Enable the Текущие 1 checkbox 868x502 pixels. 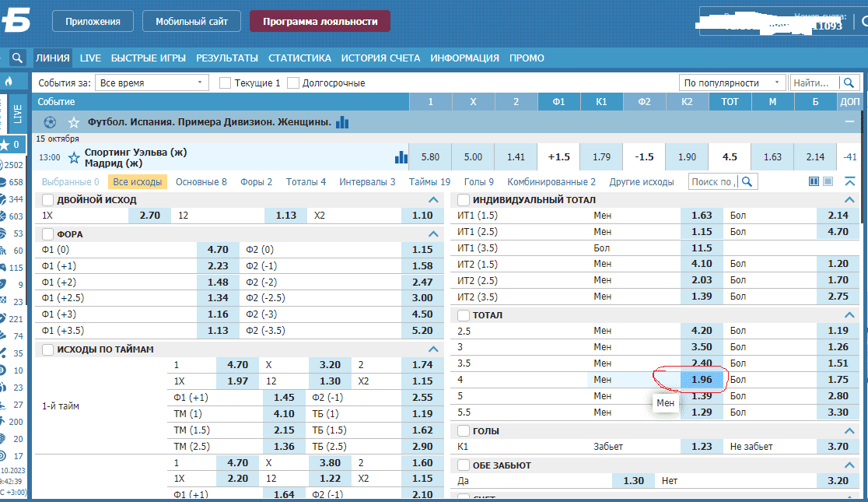(x=226, y=82)
